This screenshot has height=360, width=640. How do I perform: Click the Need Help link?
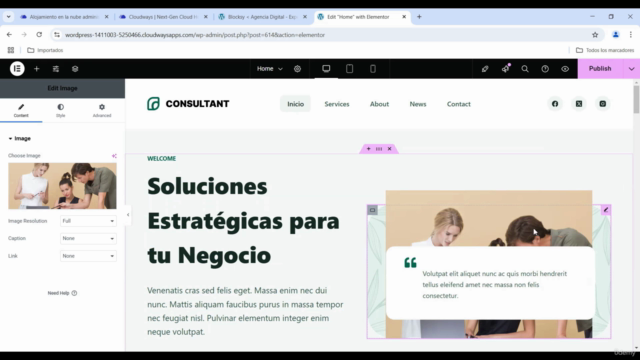(x=62, y=293)
